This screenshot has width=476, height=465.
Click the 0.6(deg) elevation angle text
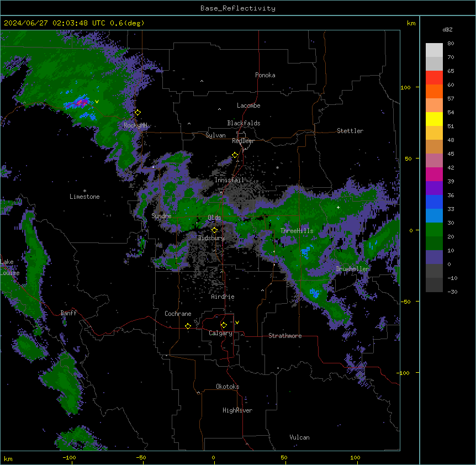pyautogui.click(x=127, y=23)
